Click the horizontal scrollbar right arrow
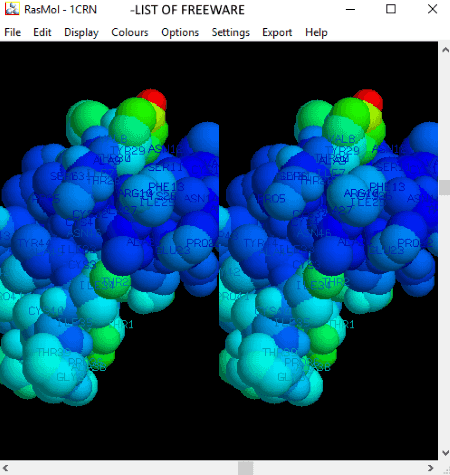The height and width of the screenshot is (475, 450). pyautogui.click(x=431, y=468)
